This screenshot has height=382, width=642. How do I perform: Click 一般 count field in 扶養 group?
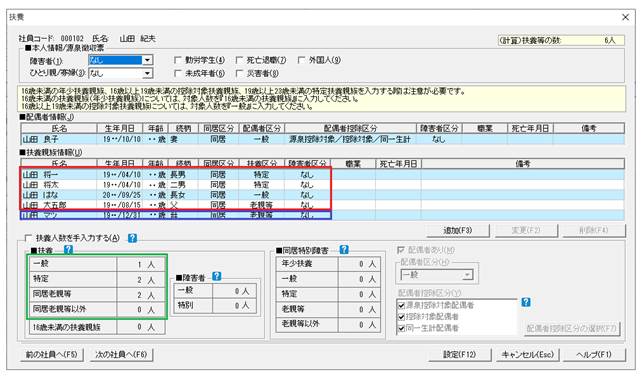[x=141, y=264]
